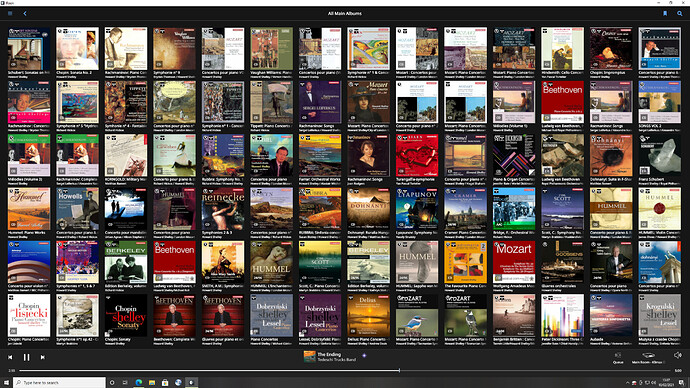Open the now playing album art
This screenshot has height=388, width=690.
pos(309,357)
